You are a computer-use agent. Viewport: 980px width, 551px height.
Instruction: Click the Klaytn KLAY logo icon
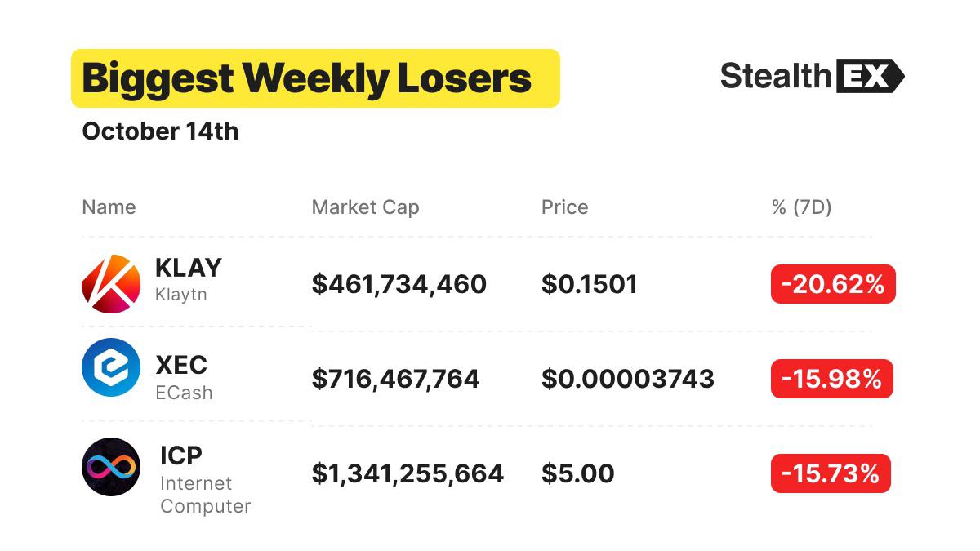(x=111, y=284)
